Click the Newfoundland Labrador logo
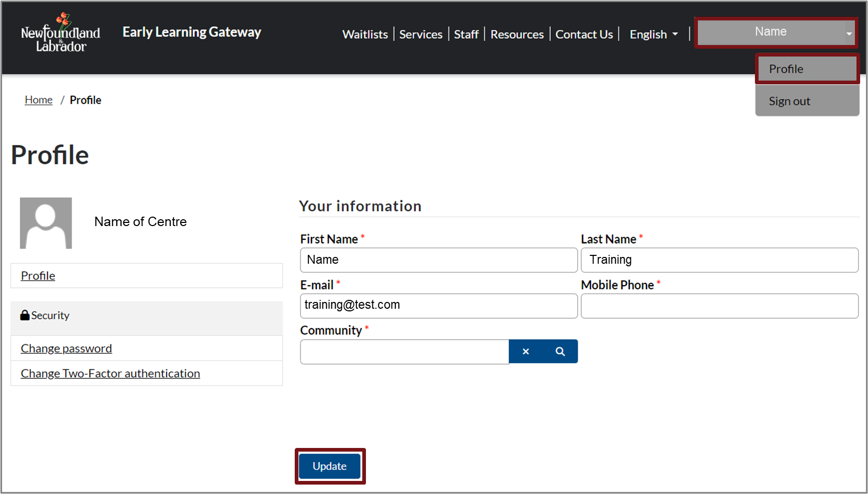The width and height of the screenshot is (868, 494). [x=61, y=33]
